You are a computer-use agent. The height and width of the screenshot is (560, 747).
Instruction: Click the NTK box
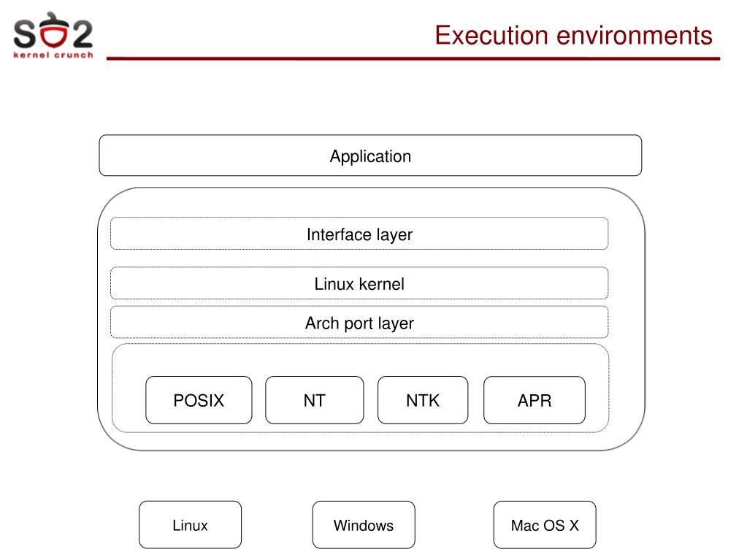pos(423,400)
